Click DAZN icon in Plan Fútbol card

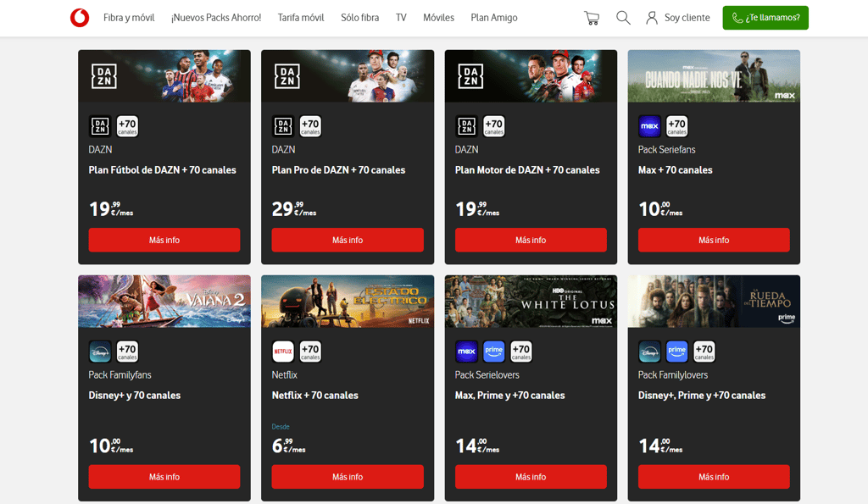pyautogui.click(x=100, y=126)
